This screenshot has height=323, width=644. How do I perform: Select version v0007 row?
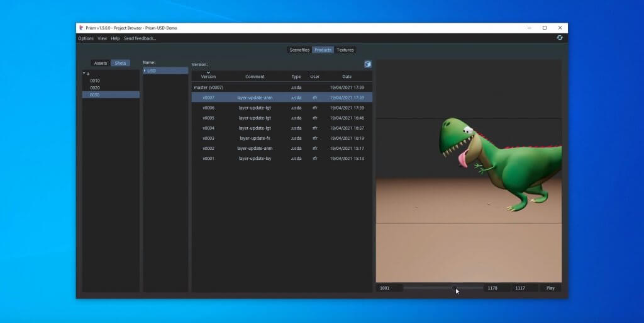pyautogui.click(x=282, y=98)
